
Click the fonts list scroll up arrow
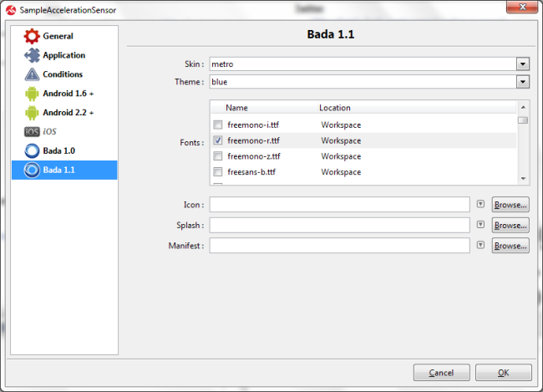523,108
